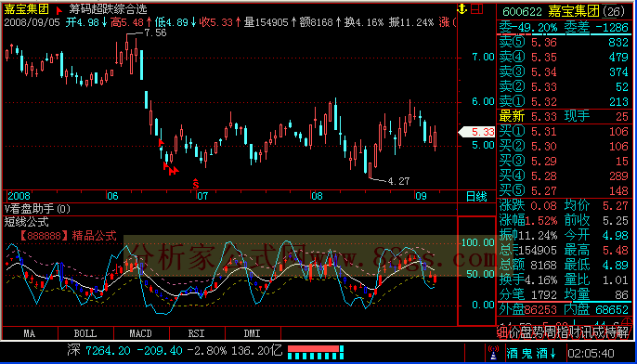Click the 600622 嘉宝集团 stock title

(x=565, y=11)
